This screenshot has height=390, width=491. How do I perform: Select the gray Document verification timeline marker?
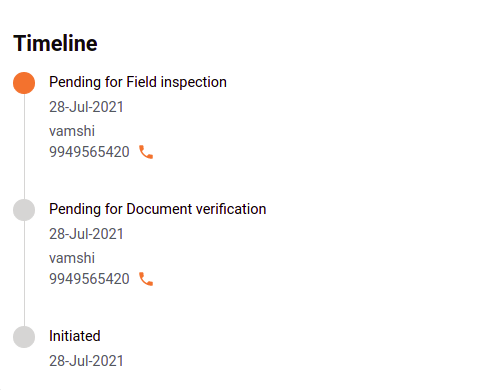24,210
